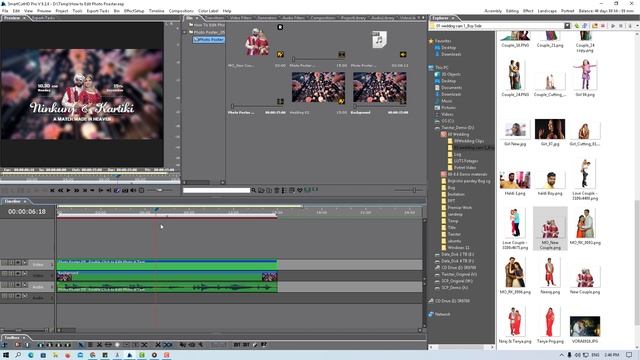The width and height of the screenshot is (640, 360).
Task: Open the Windows Start menu
Action: pyautogui.click(x=5, y=355)
